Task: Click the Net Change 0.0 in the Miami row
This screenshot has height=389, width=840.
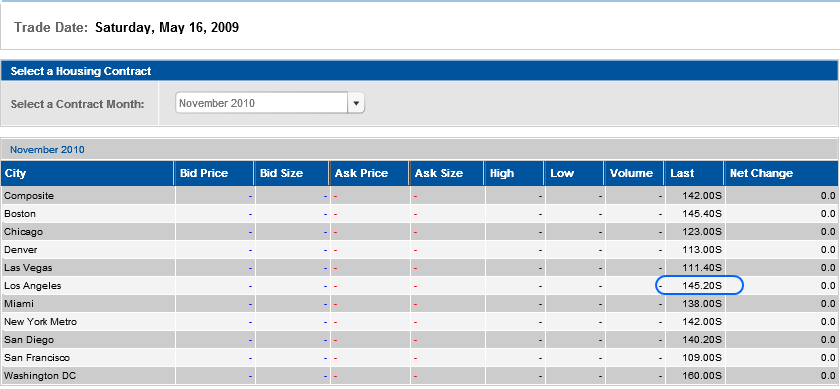Action: pyautogui.click(x=828, y=304)
